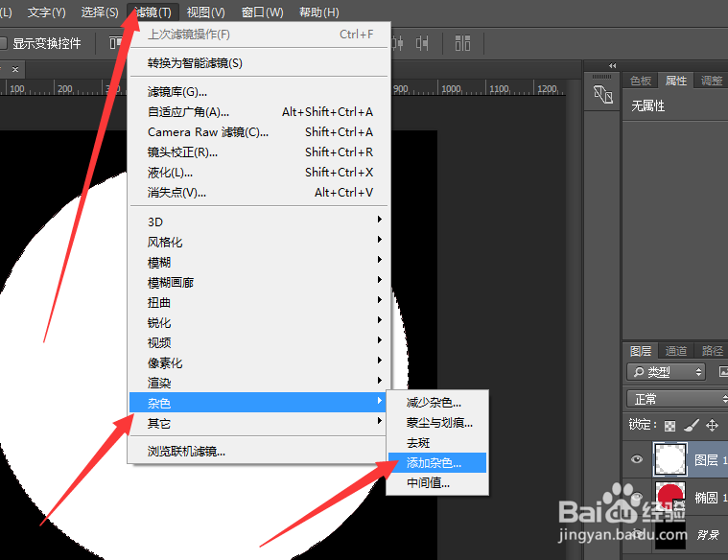Expand the 像素化 submenu
Screen dimensions: 728x560
[x=259, y=363]
